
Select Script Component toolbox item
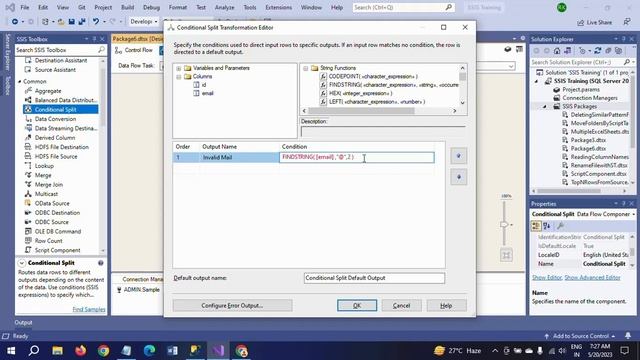[57, 250]
